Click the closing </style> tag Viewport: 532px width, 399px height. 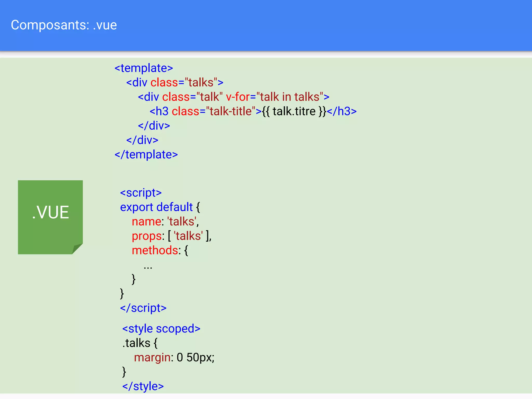(x=143, y=386)
